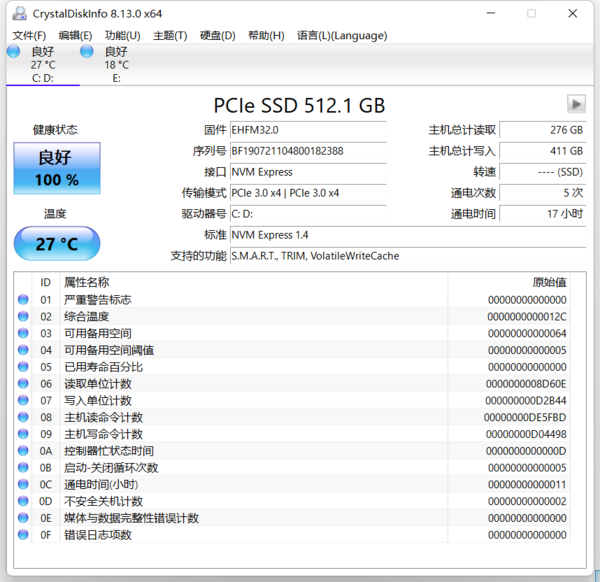Open the 帮助(H) menu
Screen dimensions: 600x582
[266, 36]
